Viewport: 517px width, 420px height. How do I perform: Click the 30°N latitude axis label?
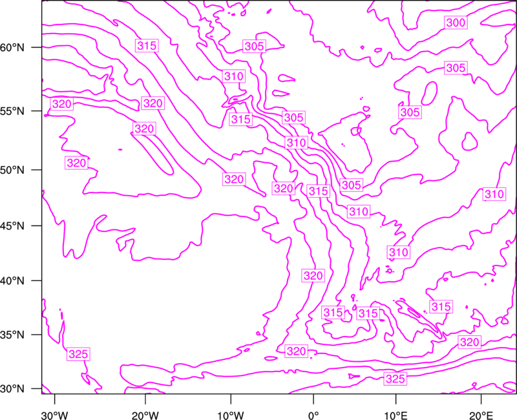tap(12, 389)
